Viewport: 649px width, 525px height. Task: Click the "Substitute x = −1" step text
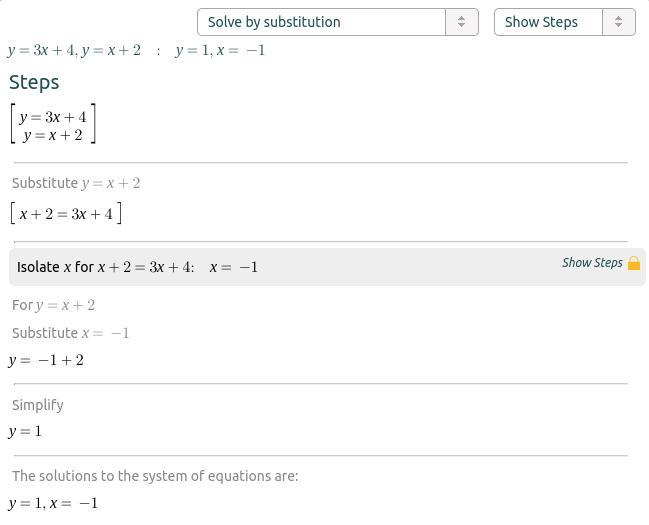[71, 333]
